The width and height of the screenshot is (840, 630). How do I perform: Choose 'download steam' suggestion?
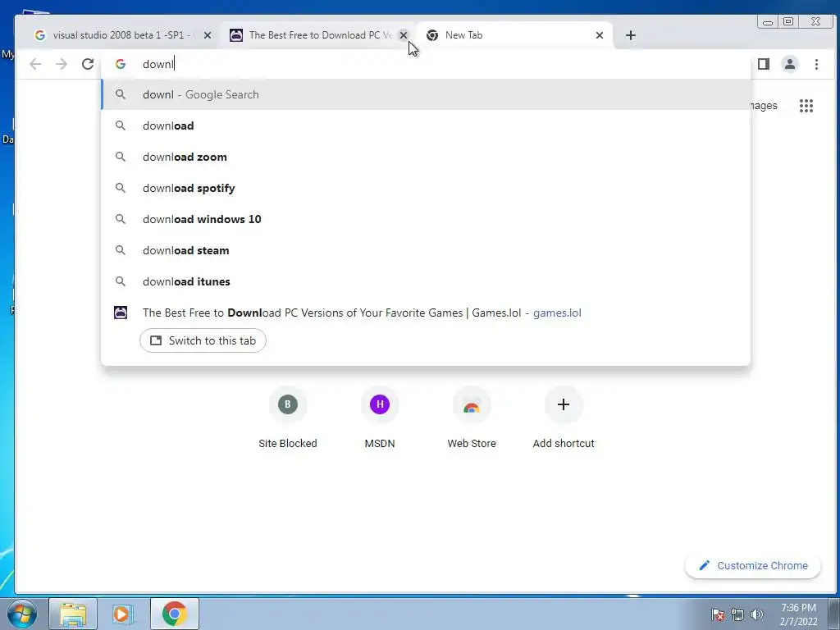point(426,250)
